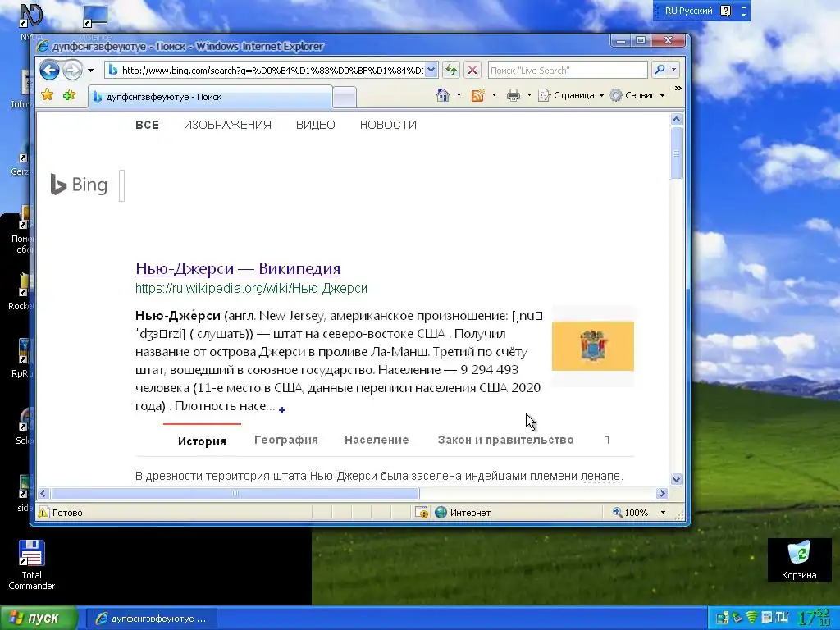Click the RU Русский language bar
This screenshot has width=840, height=630.
[688, 11]
